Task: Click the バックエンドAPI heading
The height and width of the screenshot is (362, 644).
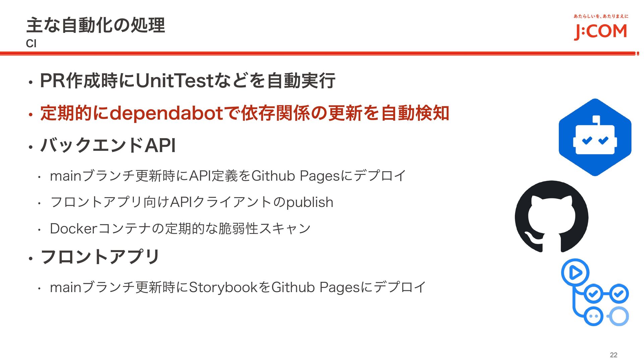Action: click(x=108, y=145)
